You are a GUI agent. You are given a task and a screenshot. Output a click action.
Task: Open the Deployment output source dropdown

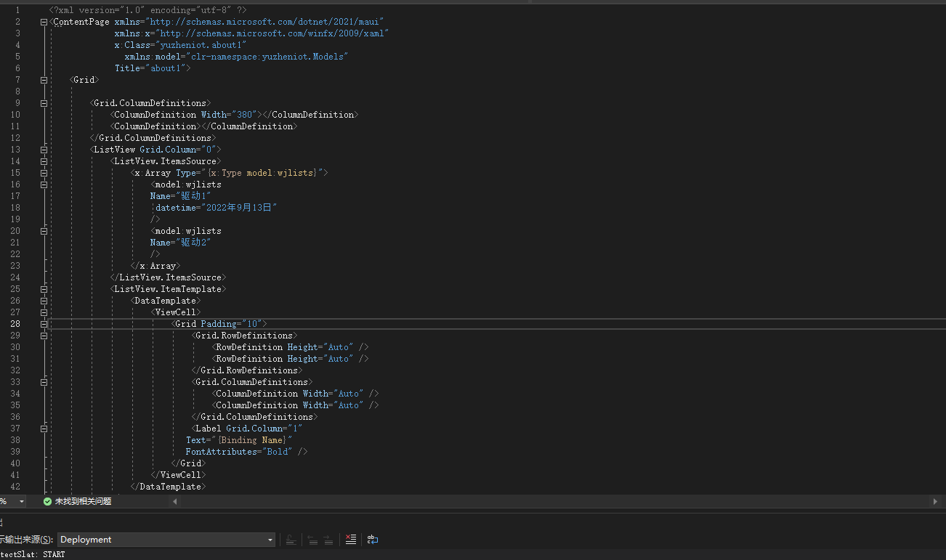166,540
